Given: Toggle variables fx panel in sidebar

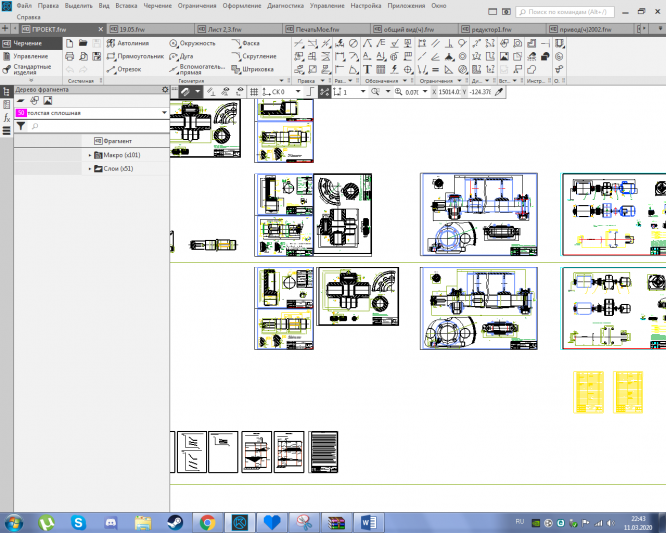Looking at the screenshot, I should click(x=6, y=117).
